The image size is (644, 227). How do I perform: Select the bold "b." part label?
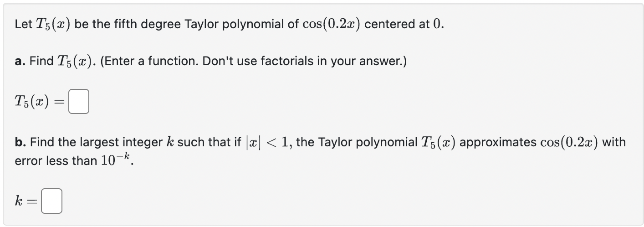(x=20, y=143)
